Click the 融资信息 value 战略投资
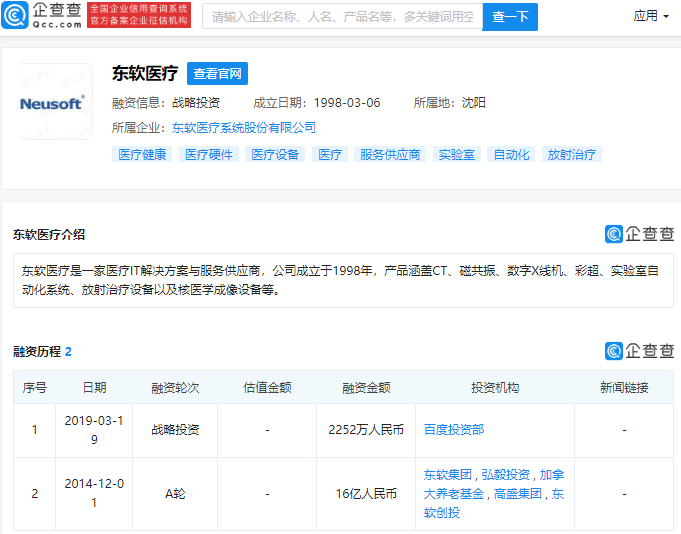The height and width of the screenshot is (534, 681). [196, 103]
